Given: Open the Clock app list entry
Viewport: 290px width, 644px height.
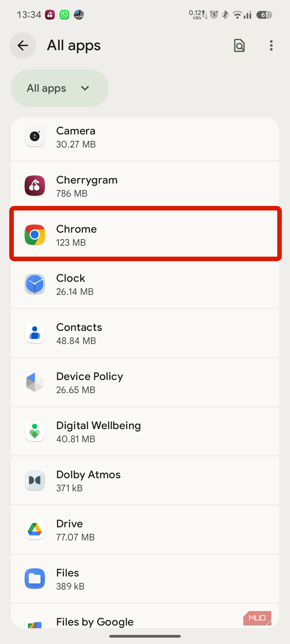Looking at the screenshot, I should tap(145, 284).
